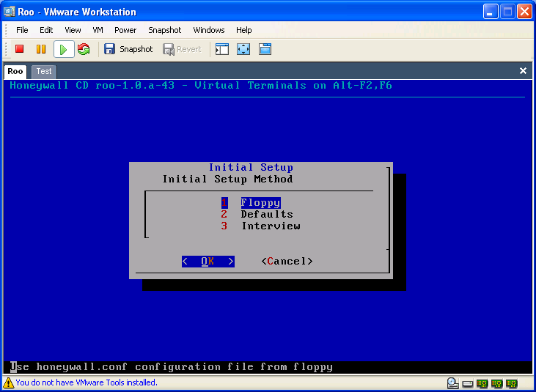The height and width of the screenshot is (392, 536).
Task: Open the VM menu
Action: click(x=98, y=30)
